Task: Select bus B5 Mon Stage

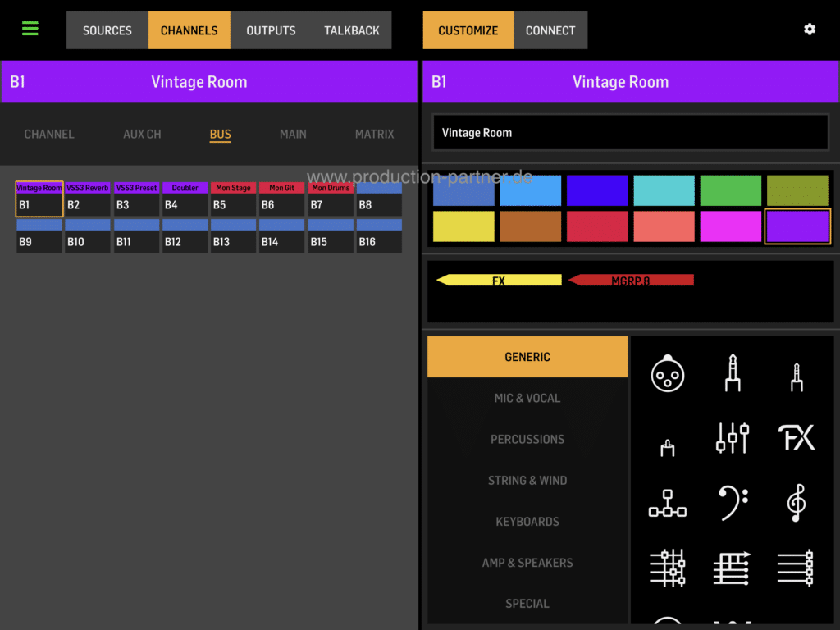Action: point(233,199)
